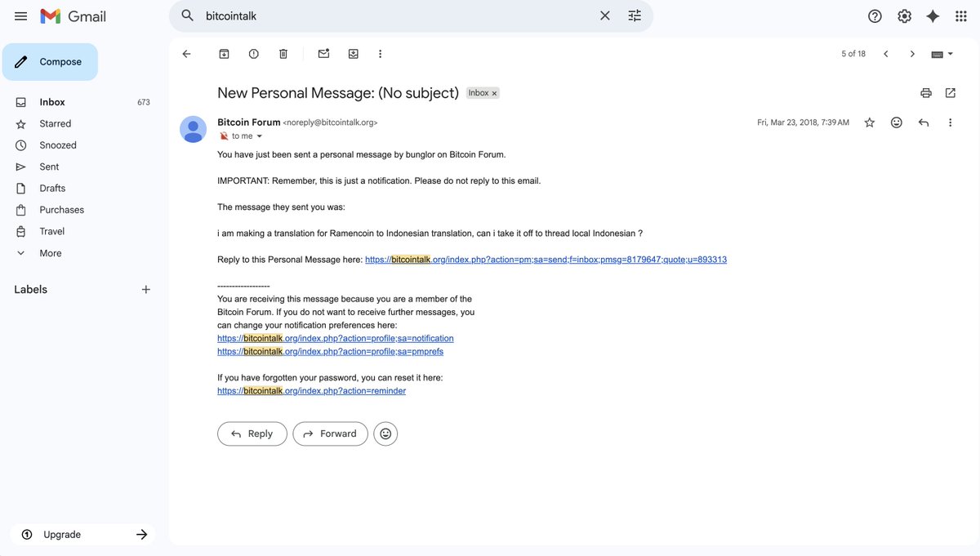Open the reply-to-personal-message link
Screen dimensions: 980x556
click(546, 260)
